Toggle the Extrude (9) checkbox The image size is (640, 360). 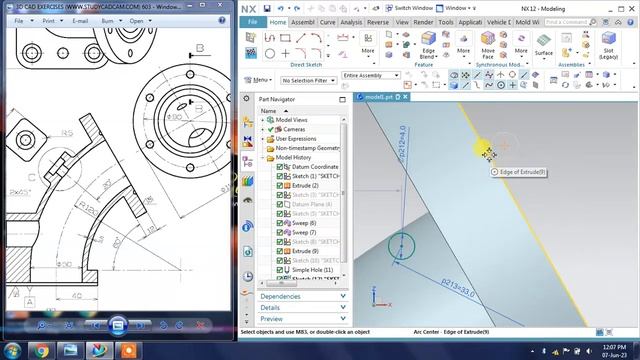point(280,251)
